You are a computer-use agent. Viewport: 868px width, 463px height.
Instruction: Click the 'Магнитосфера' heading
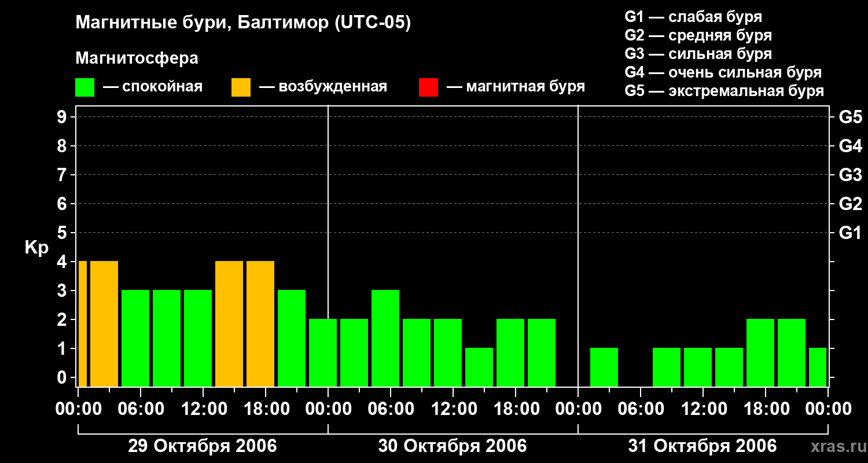tap(137, 58)
